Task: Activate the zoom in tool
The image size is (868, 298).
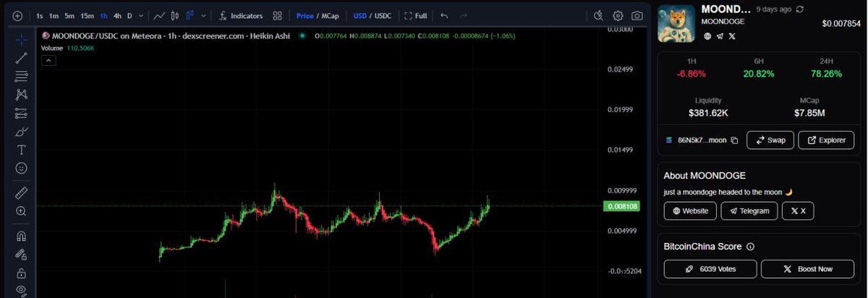Action: click(21, 211)
